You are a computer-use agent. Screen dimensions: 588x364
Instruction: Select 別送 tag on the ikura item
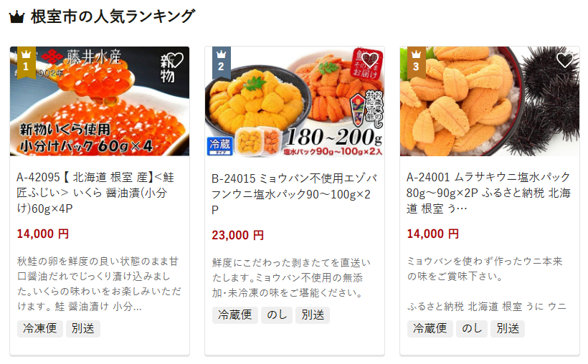[x=83, y=329]
